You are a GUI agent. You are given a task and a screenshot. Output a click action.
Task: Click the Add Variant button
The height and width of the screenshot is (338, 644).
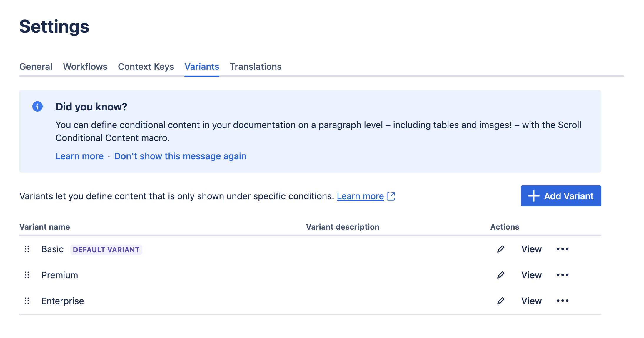coord(560,196)
